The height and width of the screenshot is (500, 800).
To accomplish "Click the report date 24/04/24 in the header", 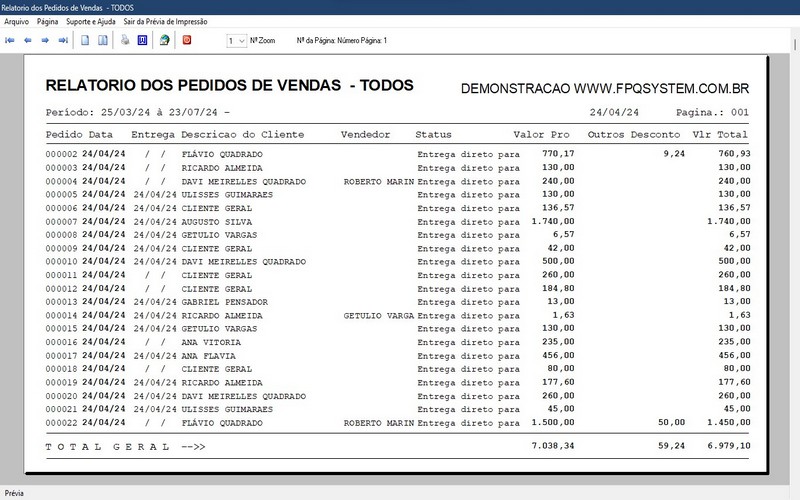I will (614, 112).
